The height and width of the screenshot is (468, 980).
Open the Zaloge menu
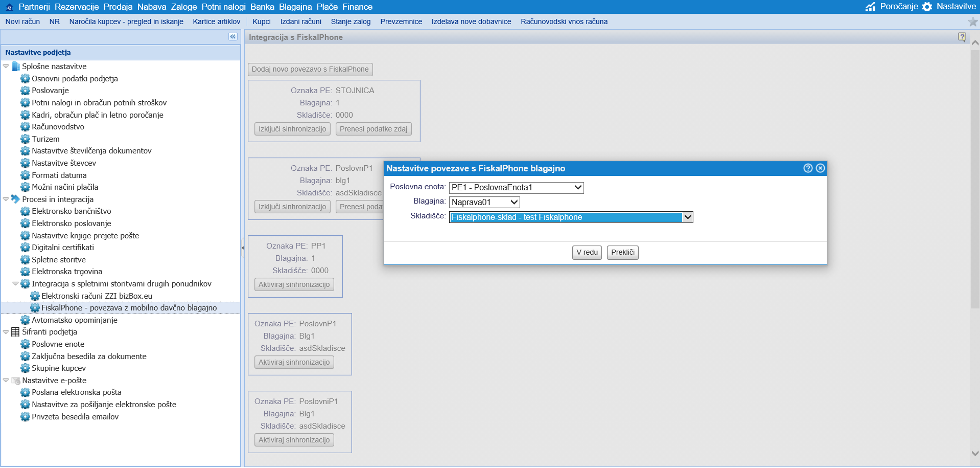tap(184, 7)
